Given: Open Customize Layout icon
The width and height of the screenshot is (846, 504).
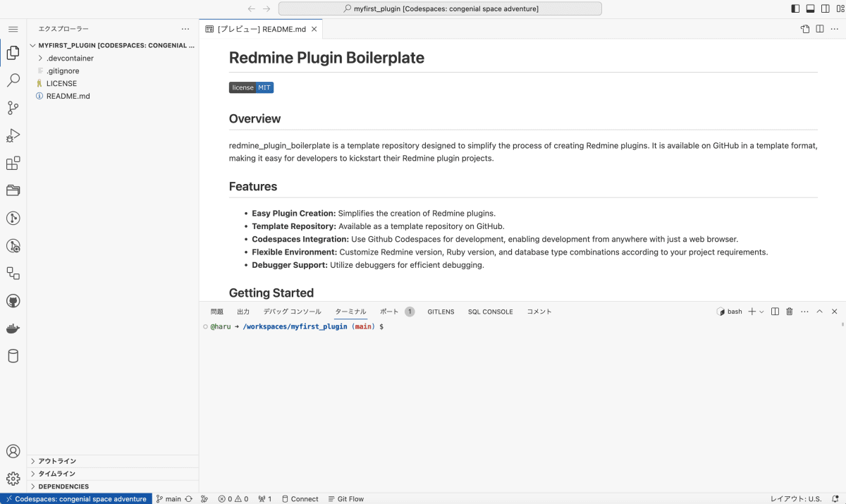Looking at the screenshot, I should [839, 8].
